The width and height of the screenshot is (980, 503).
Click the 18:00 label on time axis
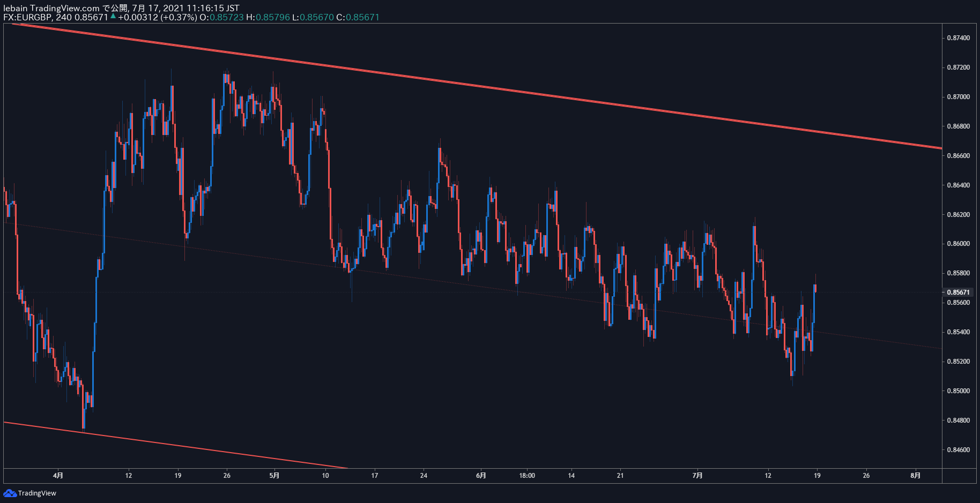click(x=527, y=476)
